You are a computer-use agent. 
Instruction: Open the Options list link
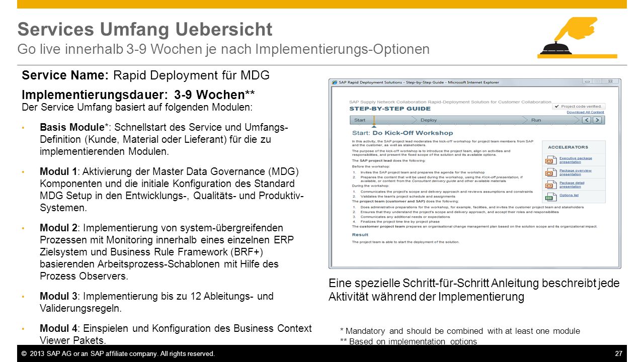pos(569,195)
